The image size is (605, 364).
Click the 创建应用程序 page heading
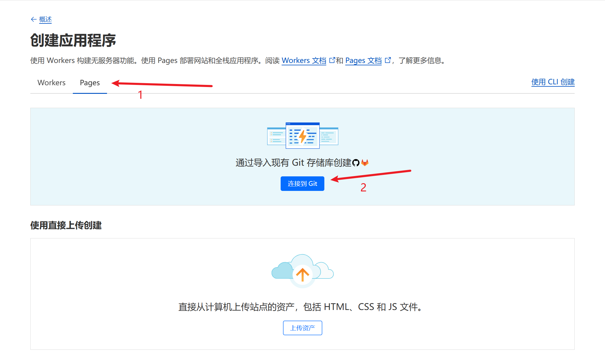coord(73,40)
